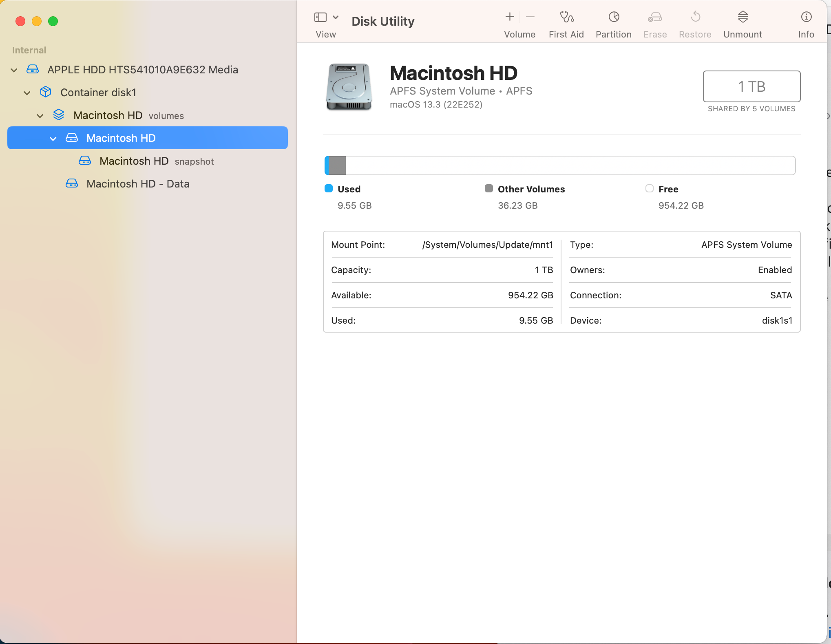Click the Volume toolbar label
The height and width of the screenshot is (644, 831).
click(519, 35)
